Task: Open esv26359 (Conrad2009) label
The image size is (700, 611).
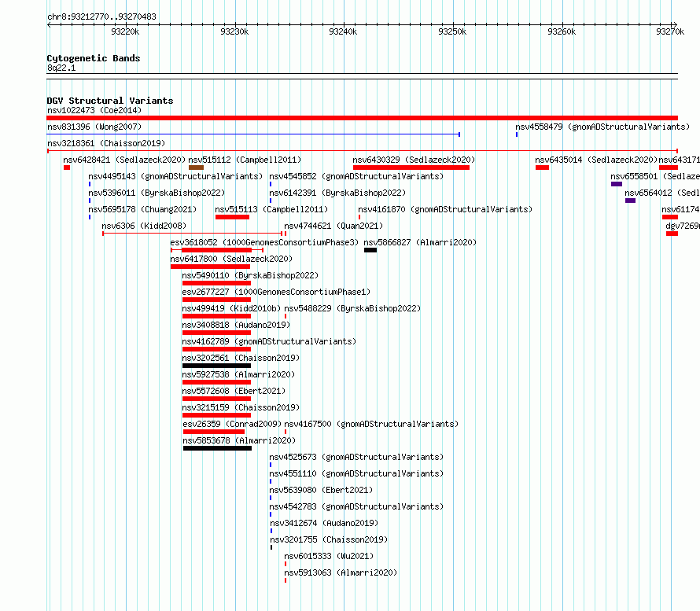Action: coord(232,424)
